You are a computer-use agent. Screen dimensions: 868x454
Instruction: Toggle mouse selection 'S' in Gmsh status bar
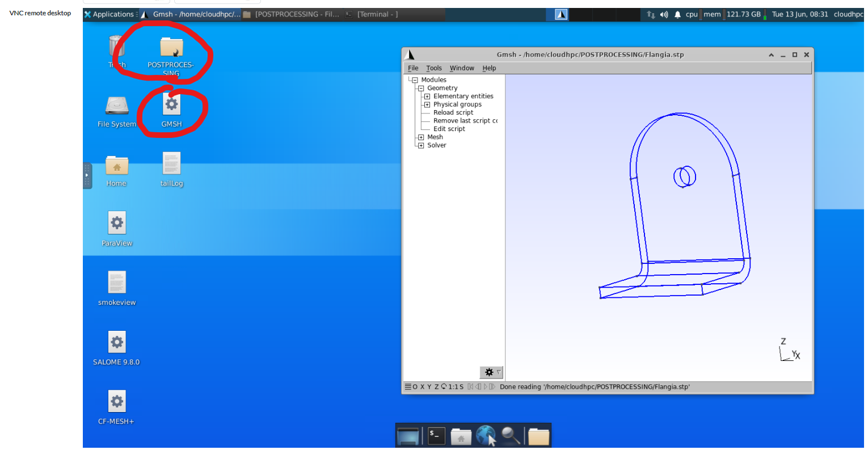pos(461,387)
